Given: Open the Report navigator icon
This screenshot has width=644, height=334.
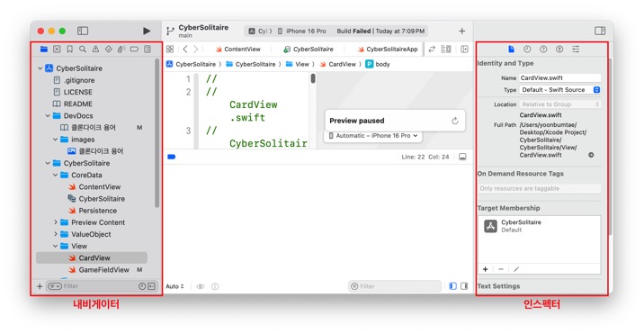Looking at the screenshot, I should pos(148,49).
